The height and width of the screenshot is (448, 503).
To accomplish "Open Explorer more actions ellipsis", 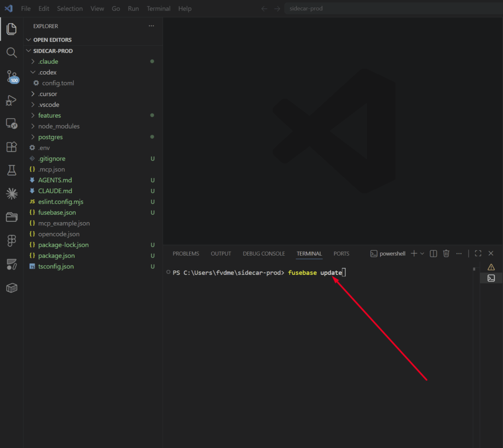I will point(151,26).
